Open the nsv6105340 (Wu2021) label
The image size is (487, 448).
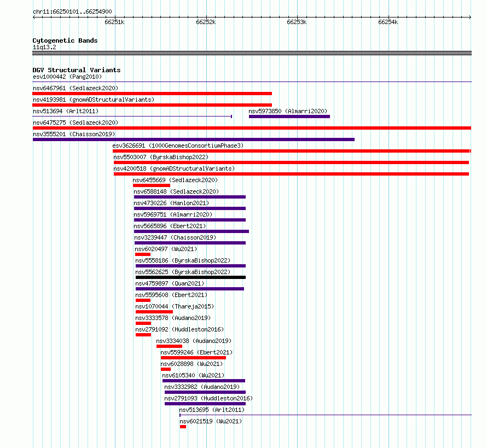pos(193,375)
